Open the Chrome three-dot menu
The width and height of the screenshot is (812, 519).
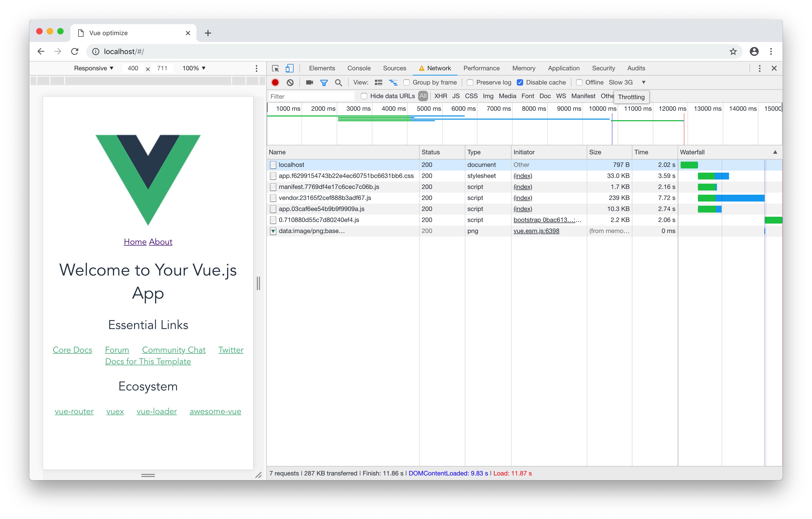click(x=771, y=52)
